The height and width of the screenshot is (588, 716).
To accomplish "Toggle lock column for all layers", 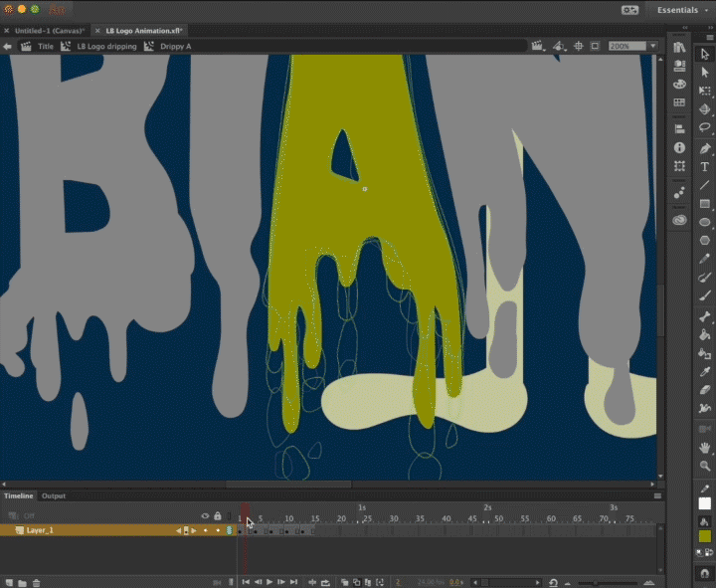I will [217, 515].
